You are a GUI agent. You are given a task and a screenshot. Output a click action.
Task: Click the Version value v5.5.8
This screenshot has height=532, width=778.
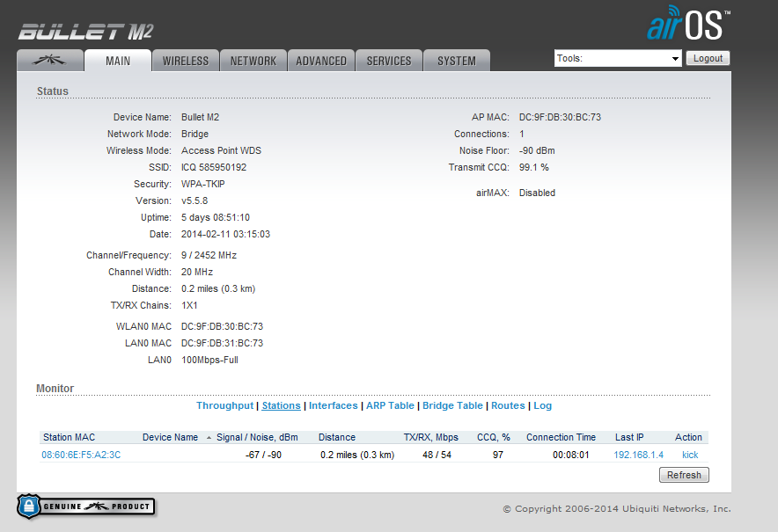coord(194,200)
